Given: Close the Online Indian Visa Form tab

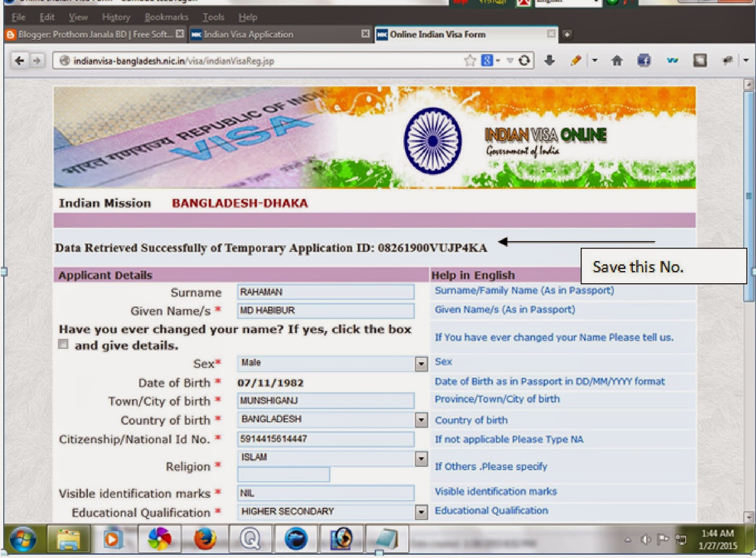Looking at the screenshot, I should 551,34.
